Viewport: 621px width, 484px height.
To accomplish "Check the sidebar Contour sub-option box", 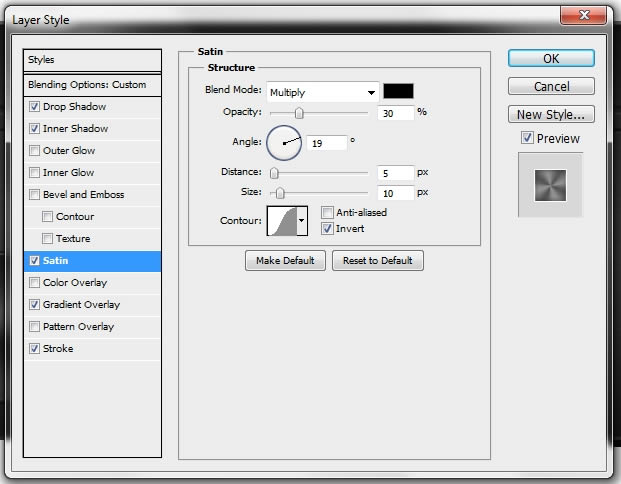I will pyautogui.click(x=48, y=217).
